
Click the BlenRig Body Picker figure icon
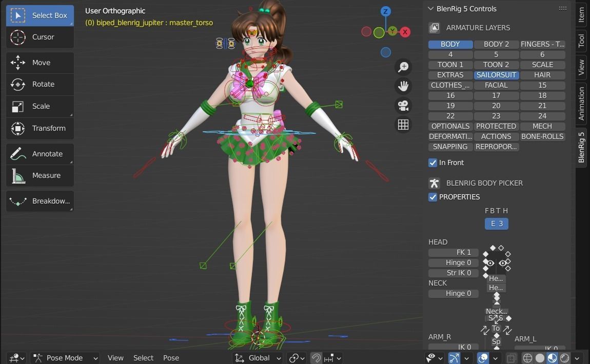(x=434, y=183)
